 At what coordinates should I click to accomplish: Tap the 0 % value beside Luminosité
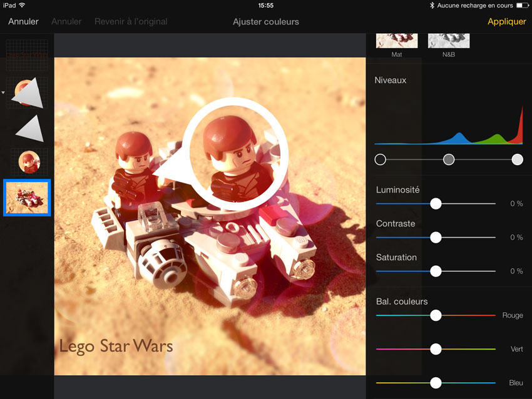point(516,204)
